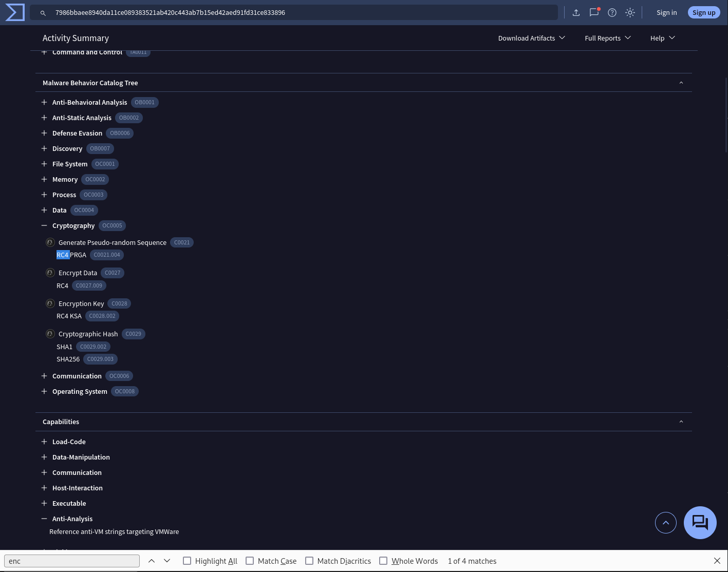Enable Match Diacritics checkbox
Screen dimensions: 728x572
pyautogui.click(x=309, y=561)
